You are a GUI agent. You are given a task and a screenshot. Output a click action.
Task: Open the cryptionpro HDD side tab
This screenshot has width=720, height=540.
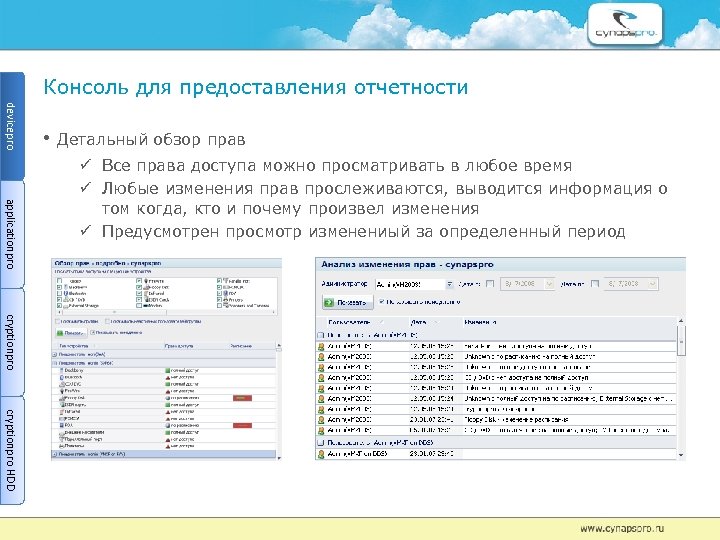(x=11, y=450)
